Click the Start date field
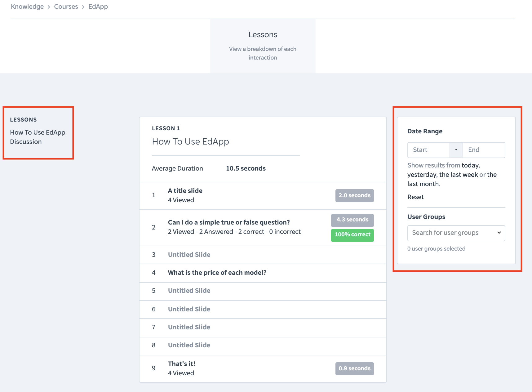 point(428,150)
